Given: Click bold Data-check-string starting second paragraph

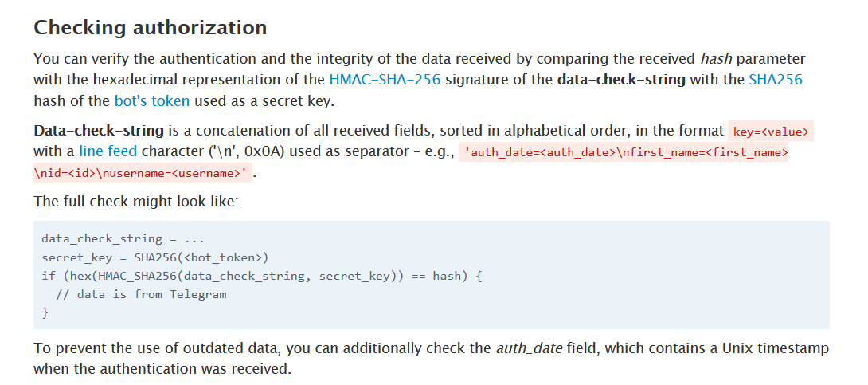Looking at the screenshot, I should pos(99,131).
